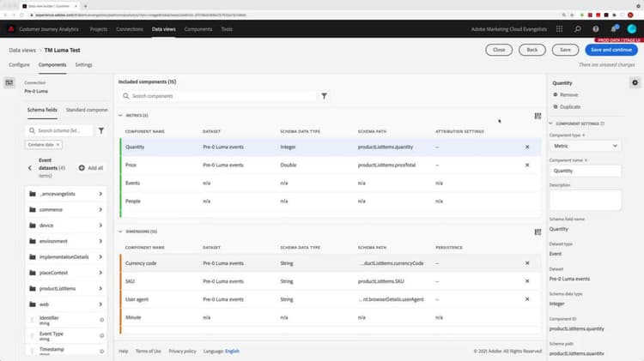Focus the Search schema fields box
644x361 pixels.
pyautogui.click(x=59, y=130)
